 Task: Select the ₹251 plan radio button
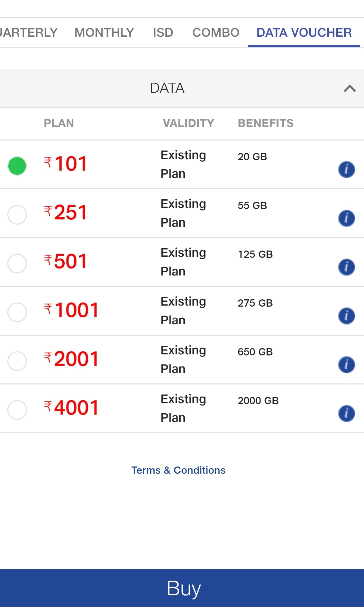click(x=17, y=215)
